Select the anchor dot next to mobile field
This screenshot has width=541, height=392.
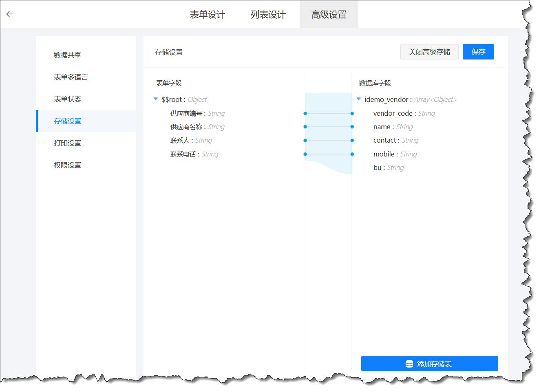[351, 154]
